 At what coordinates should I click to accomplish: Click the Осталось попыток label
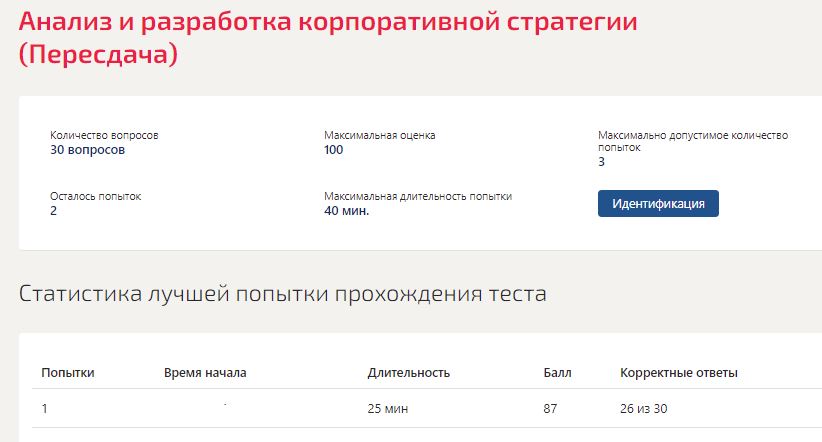(x=96, y=197)
